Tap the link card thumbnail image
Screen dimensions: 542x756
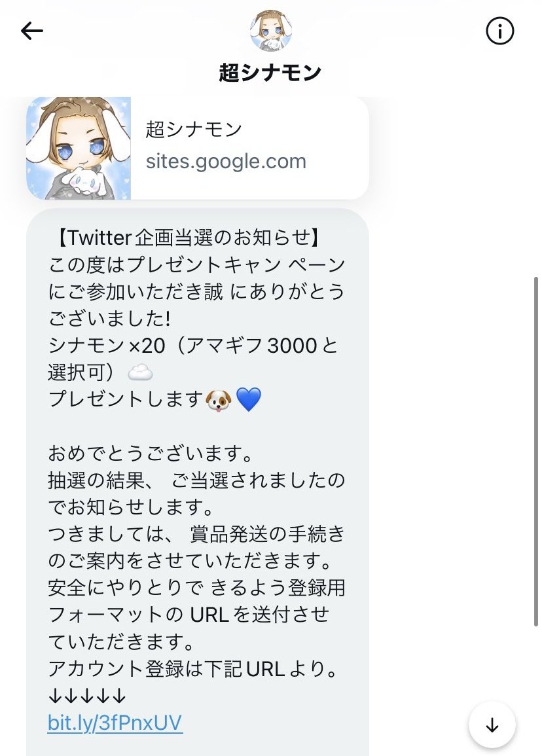(79, 148)
